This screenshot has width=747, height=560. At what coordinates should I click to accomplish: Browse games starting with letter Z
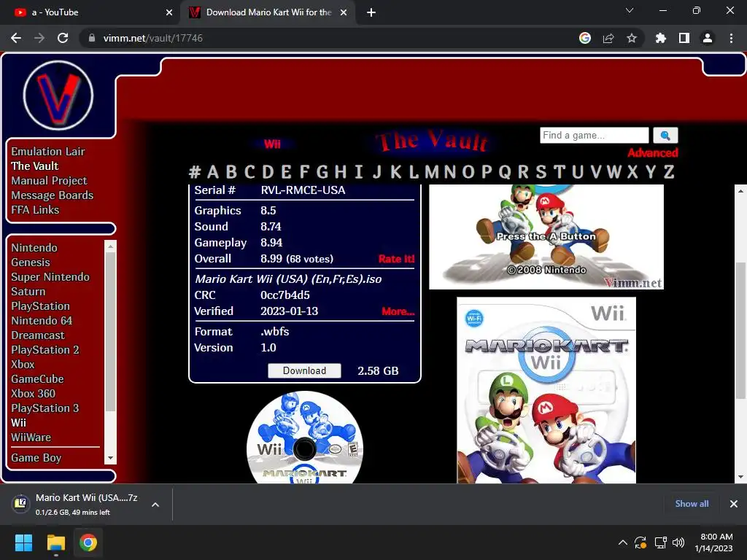tap(669, 172)
